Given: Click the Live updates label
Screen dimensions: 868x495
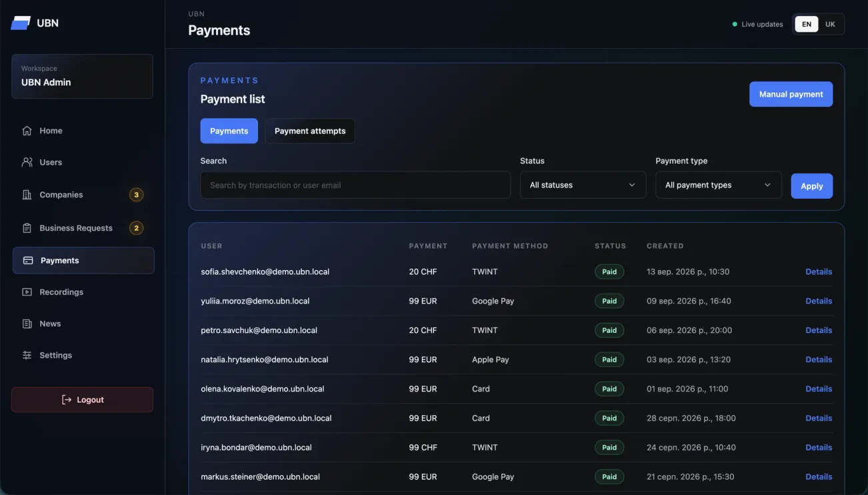Looking at the screenshot, I should coord(762,24).
